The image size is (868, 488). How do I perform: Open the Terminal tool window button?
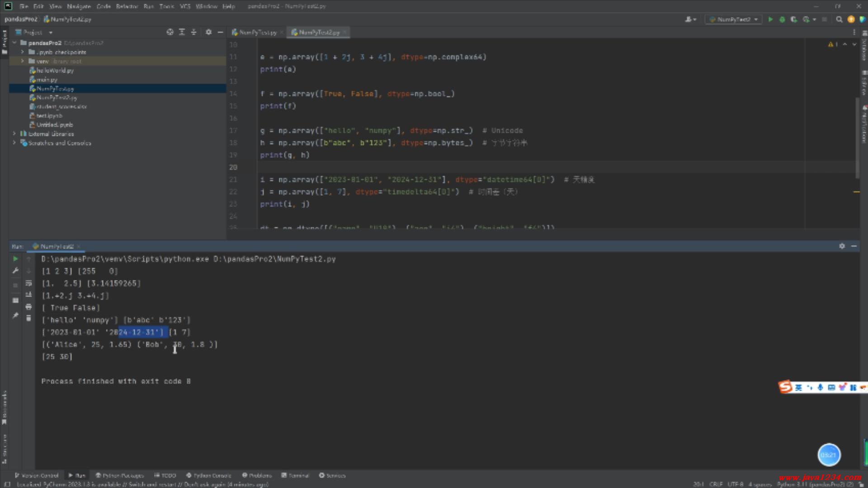pyautogui.click(x=295, y=475)
